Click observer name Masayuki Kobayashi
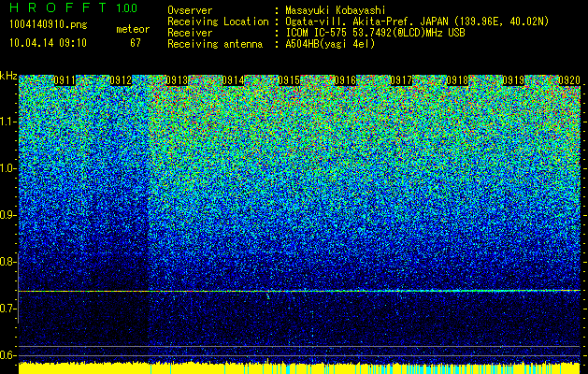The image size is (588, 374). point(336,10)
